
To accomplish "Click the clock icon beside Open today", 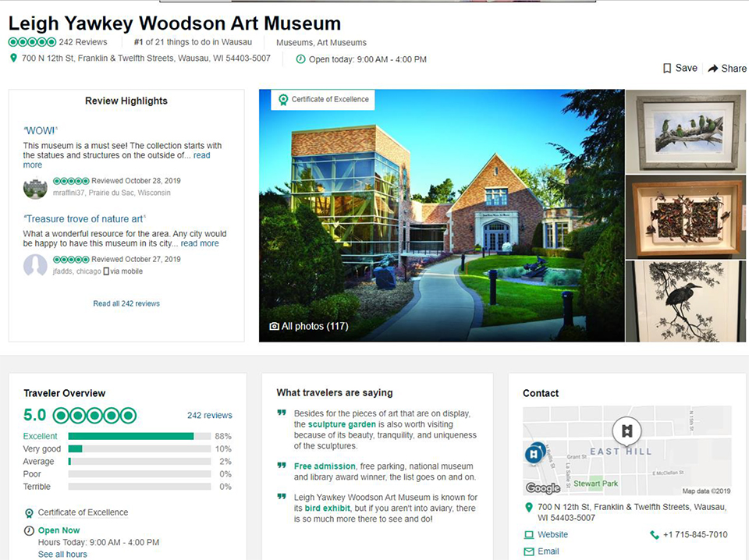I will point(300,59).
